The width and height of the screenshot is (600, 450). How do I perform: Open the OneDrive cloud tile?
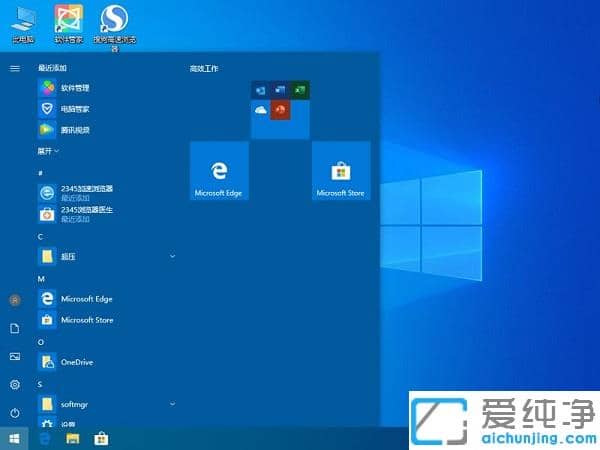[260, 109]
